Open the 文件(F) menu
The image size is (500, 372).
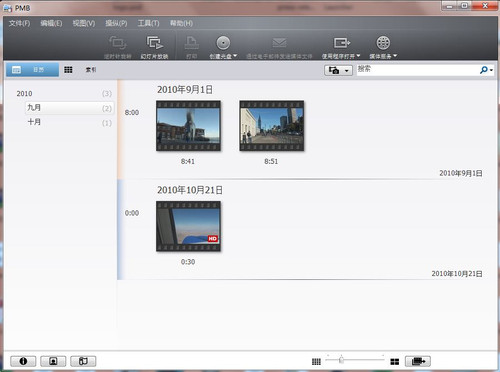(19, 23)
